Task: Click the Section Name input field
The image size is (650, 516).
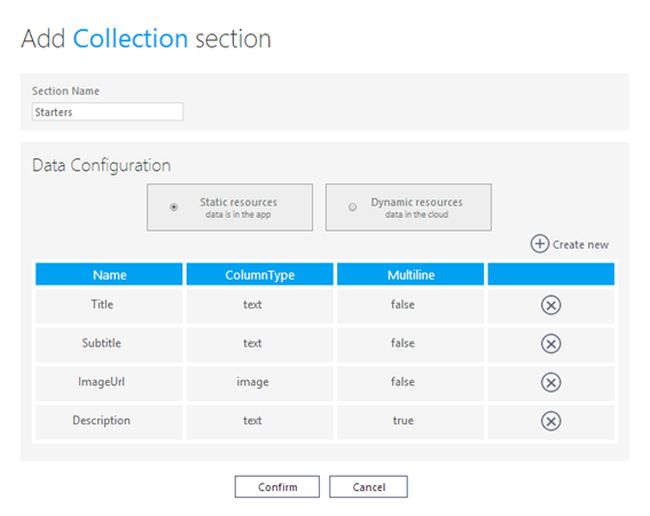Action: [x=107, y=112]
